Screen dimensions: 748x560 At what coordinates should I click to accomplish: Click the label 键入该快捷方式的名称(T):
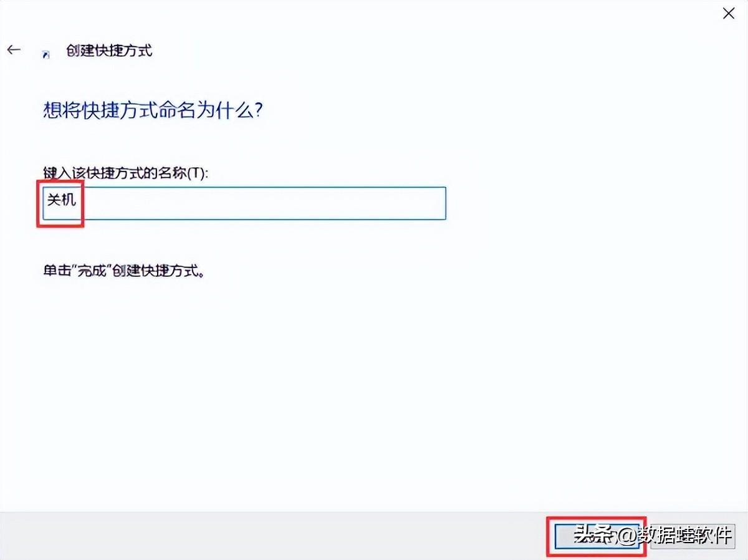(x=125, y=173)
